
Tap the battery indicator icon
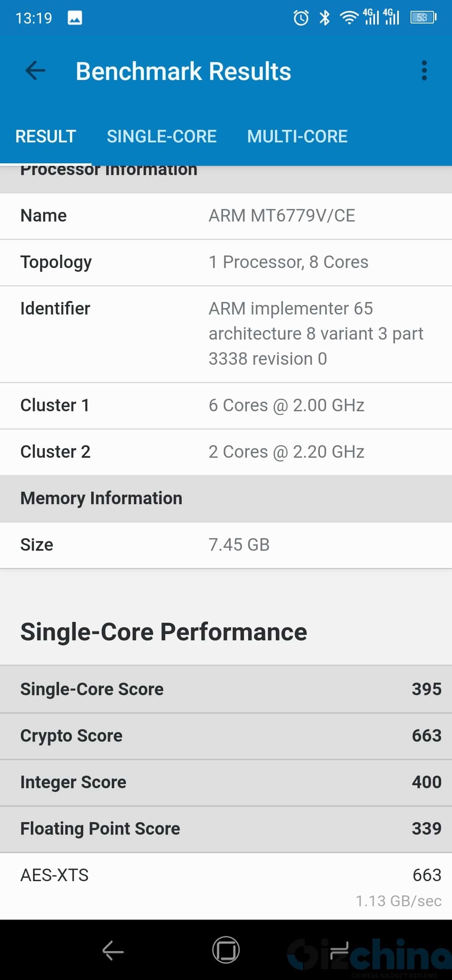(x=423, y=18)
